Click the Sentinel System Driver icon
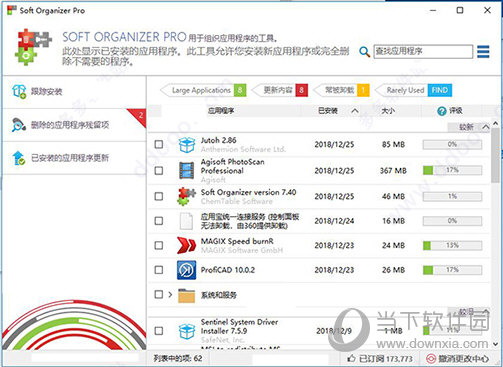This screenshot has width=503, height=367. [187, 331]
